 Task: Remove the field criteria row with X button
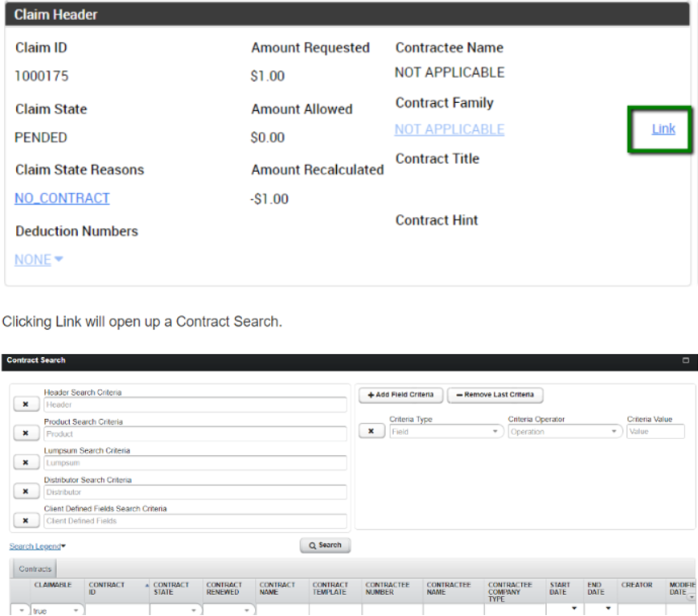(x=371, y=432)
